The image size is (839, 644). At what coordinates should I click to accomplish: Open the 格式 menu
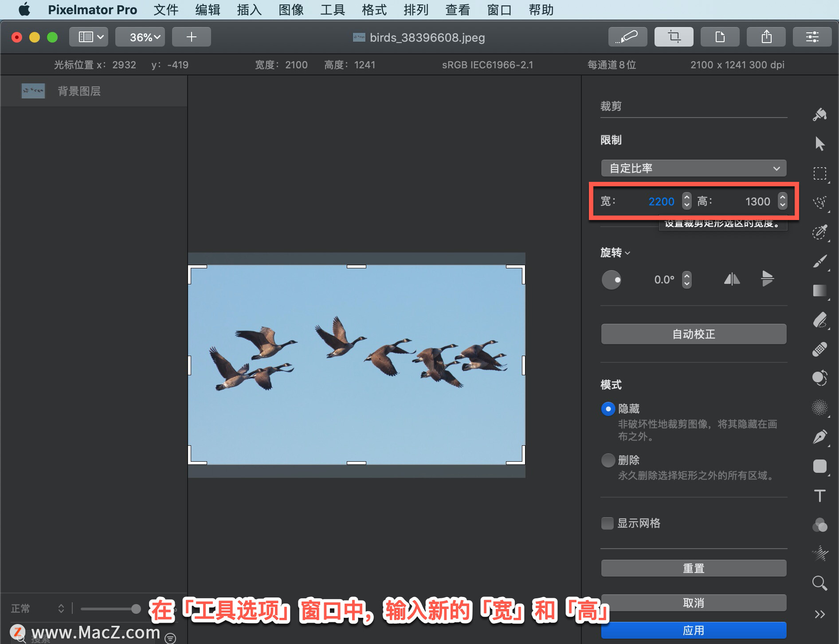click(x=374, y=10)
